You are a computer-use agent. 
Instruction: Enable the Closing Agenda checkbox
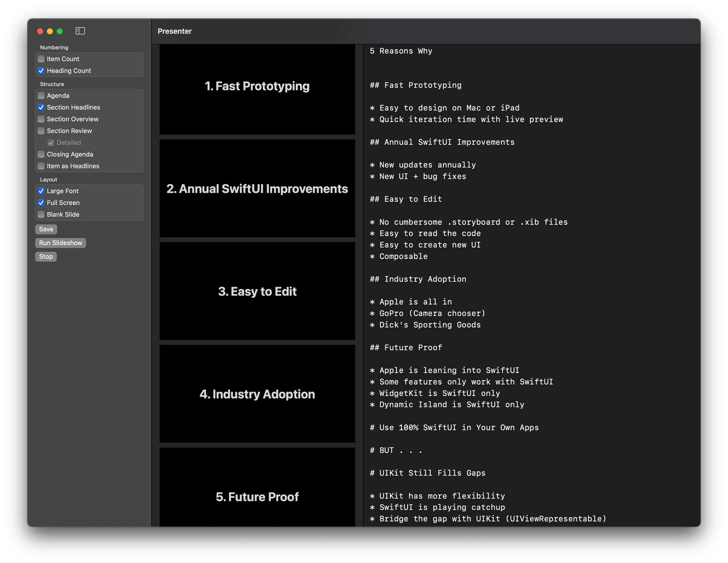[41, 154]
